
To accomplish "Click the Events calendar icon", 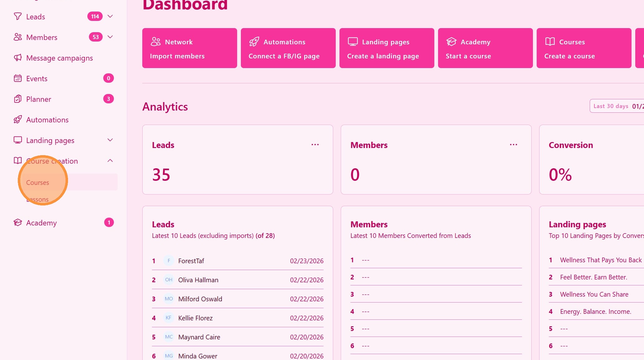I will [18, 78].
